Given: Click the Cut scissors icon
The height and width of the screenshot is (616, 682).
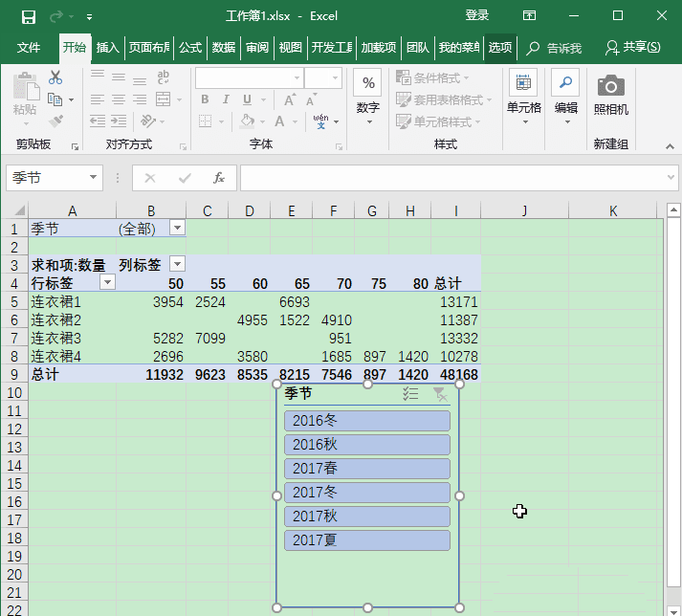Looking at the screenshot, I should click(x=55, y=77).
